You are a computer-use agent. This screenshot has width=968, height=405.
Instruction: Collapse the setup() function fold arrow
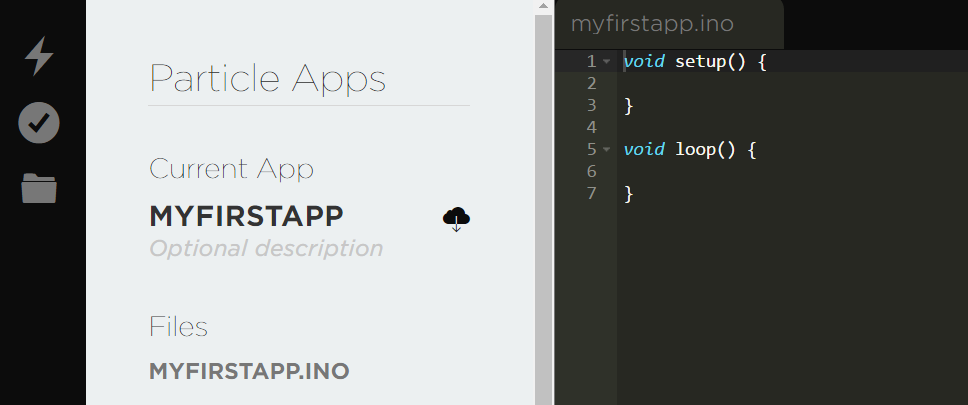(606, 62)
